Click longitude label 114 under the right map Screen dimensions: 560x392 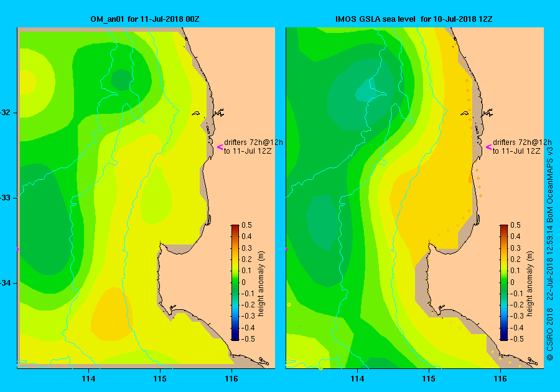coord(357,379)
